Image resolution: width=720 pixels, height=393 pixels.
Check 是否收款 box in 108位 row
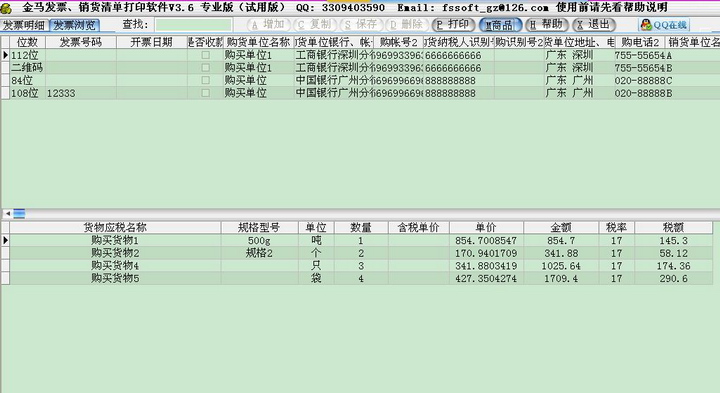(206, 93)
